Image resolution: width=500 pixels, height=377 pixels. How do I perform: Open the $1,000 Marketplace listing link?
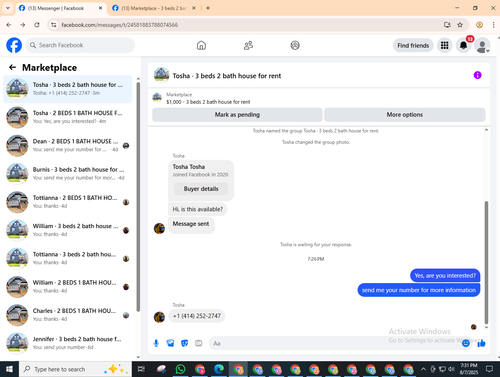click(208, 102)
